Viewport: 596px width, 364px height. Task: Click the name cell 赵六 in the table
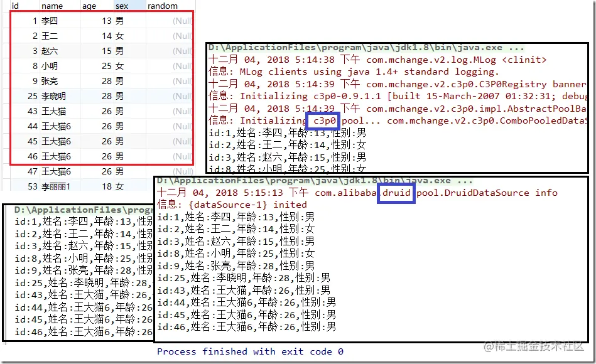[50, 51]
